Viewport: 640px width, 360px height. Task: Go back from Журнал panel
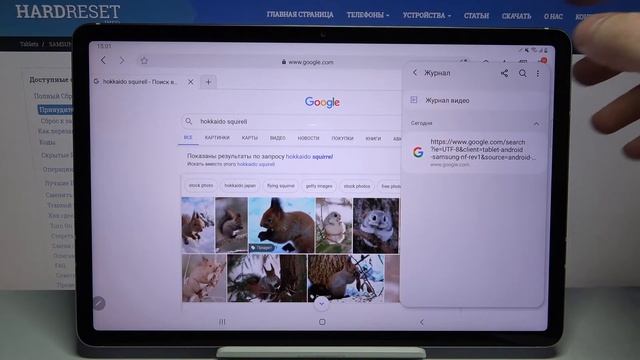(x=415, y=73)
